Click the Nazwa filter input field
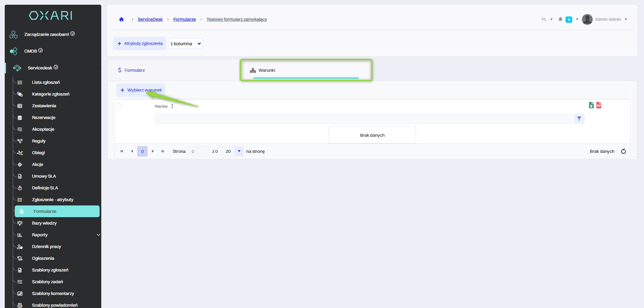This screenshot has width=644, height=308. tap(363, 119)
